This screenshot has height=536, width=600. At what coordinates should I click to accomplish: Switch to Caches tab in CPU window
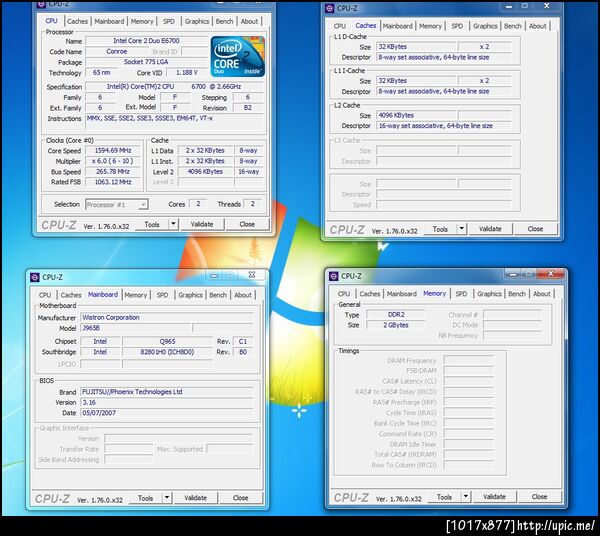click(77, 21)
